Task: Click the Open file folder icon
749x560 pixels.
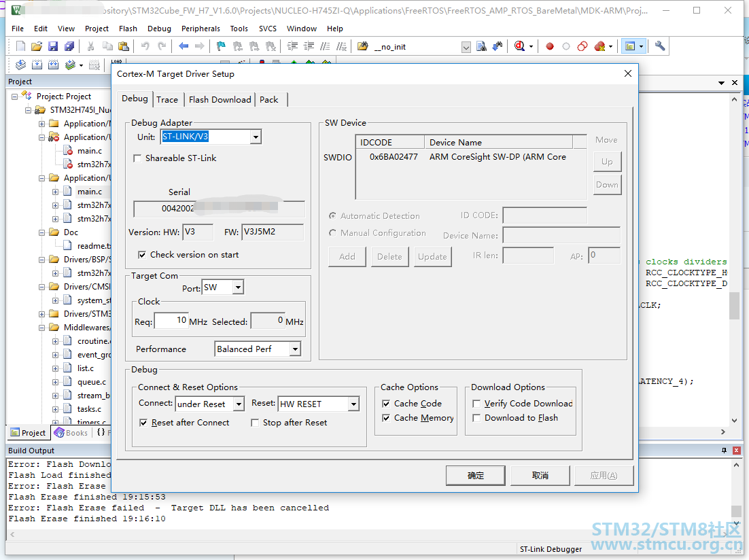Action: pyautogui.click(x=36, y=46)
